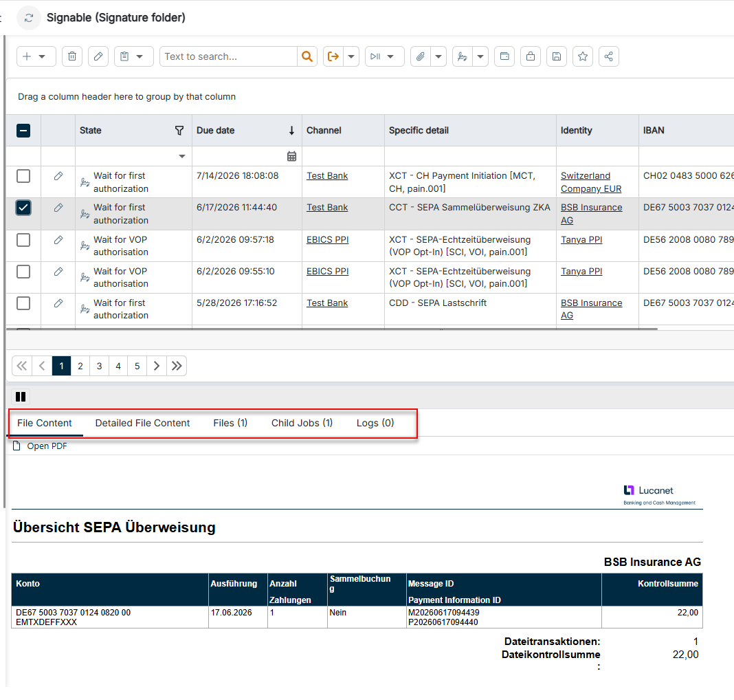Viewport: 734px width, 700px height.
Task: Open the State filter row dropdown
Action: pyautogui.click(x=182, y=156)
